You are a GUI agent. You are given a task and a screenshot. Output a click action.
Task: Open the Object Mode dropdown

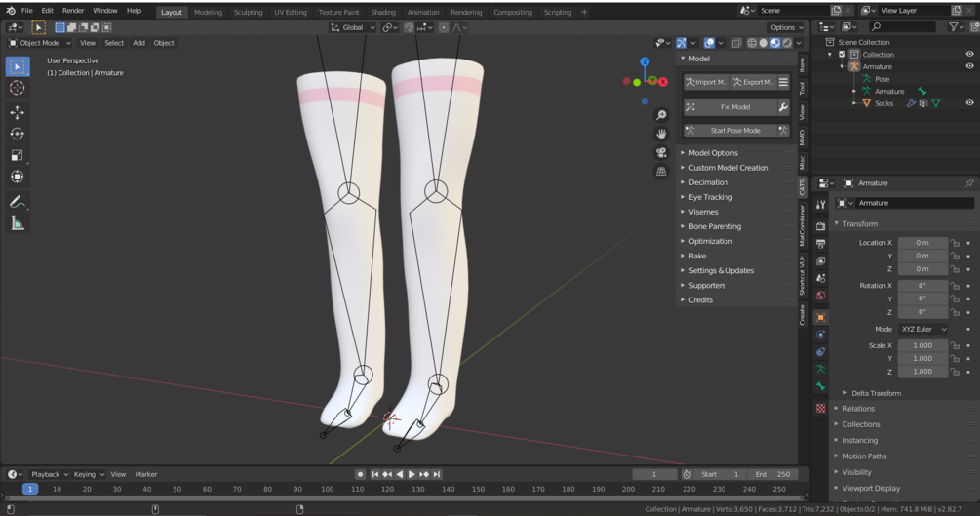(x=39, y=43)
